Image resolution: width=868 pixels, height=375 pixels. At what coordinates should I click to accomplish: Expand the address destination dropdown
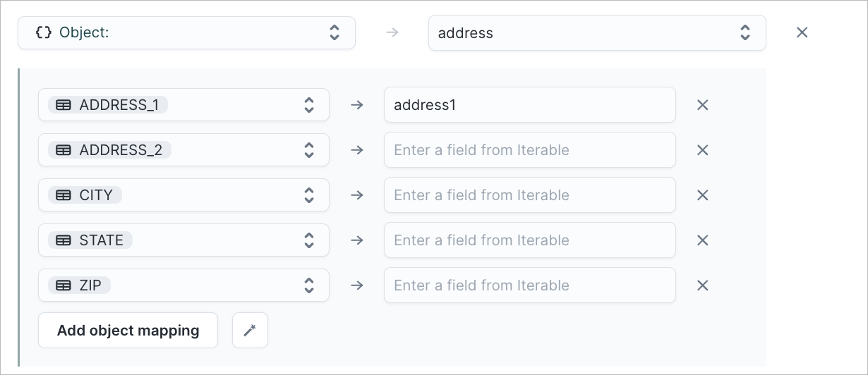coord(597,32)
